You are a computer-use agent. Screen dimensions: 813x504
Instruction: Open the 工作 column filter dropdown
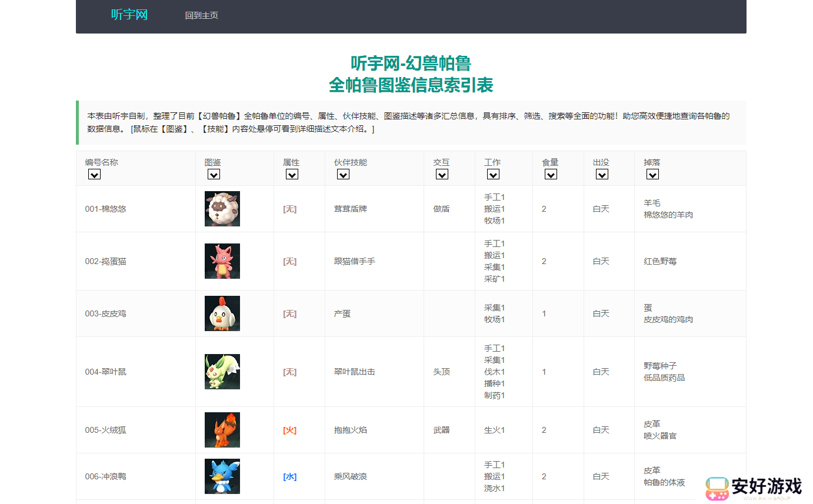(494, 174)
